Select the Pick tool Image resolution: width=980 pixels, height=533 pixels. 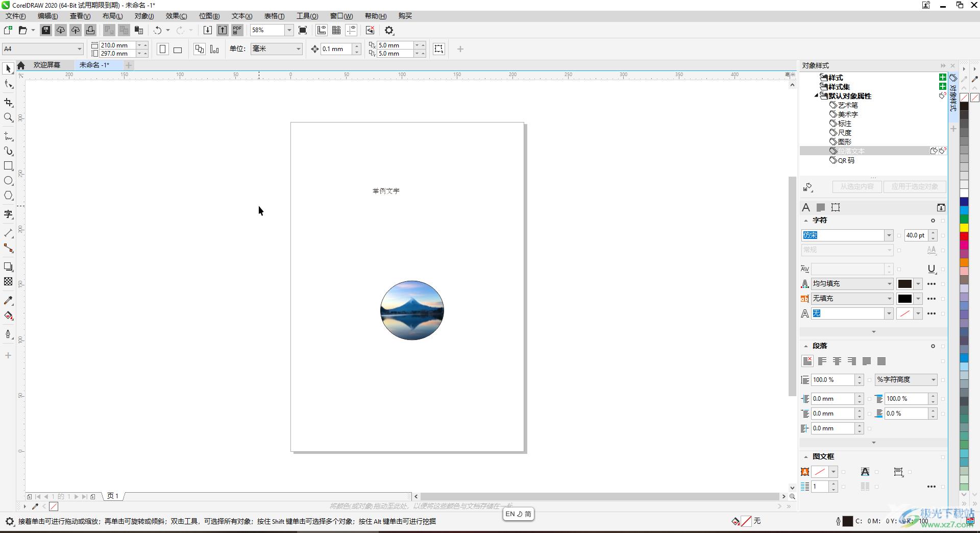(8, 68)
